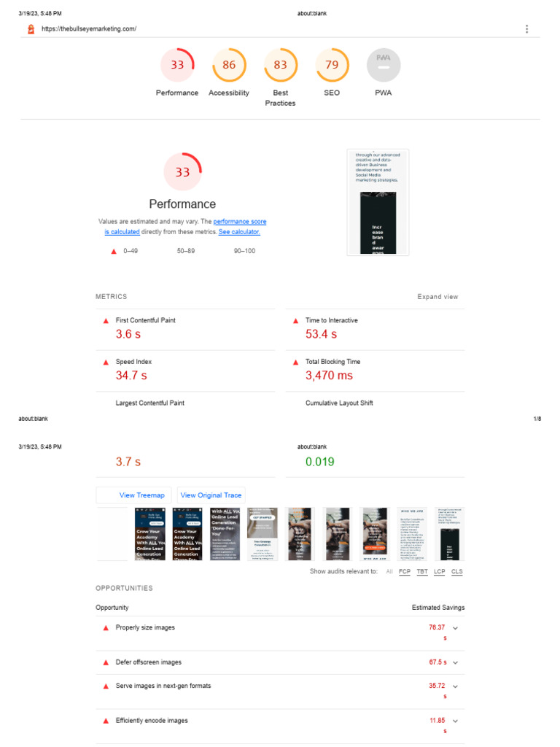Jump to the Accessibility score gauge 86
This screenshot has height=747, width=560.
[x=229, y=65]
